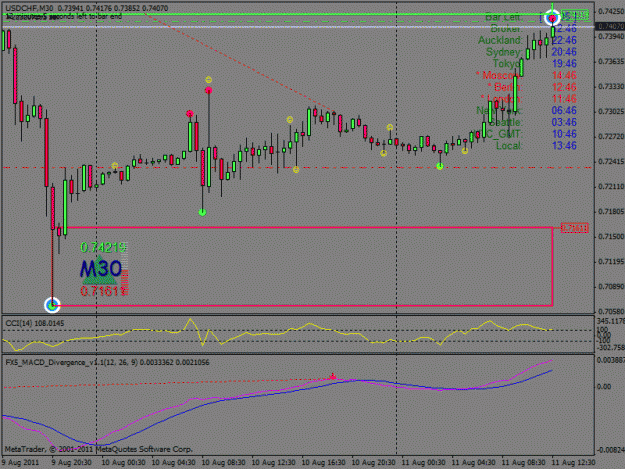Click the Seattle: clock label
Image resolution: width=625 pixels, height=469 pixels.
[x=505, y=122]
